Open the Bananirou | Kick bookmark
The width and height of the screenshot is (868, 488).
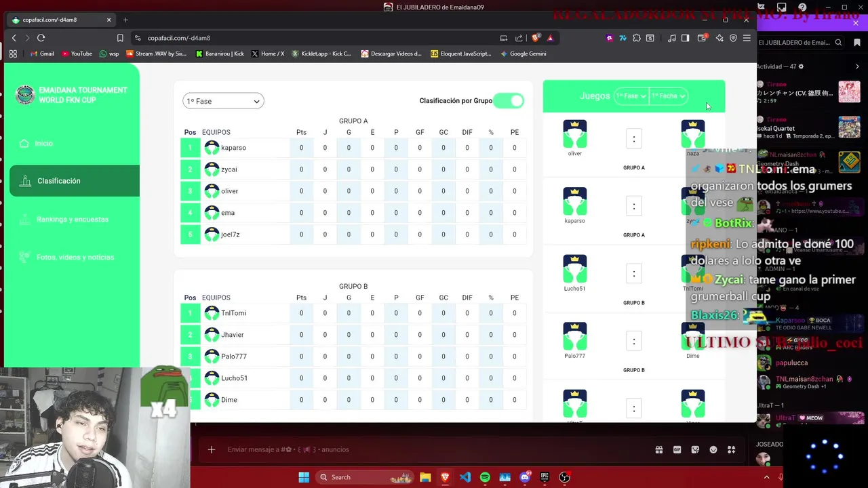[x=220, y=54]
